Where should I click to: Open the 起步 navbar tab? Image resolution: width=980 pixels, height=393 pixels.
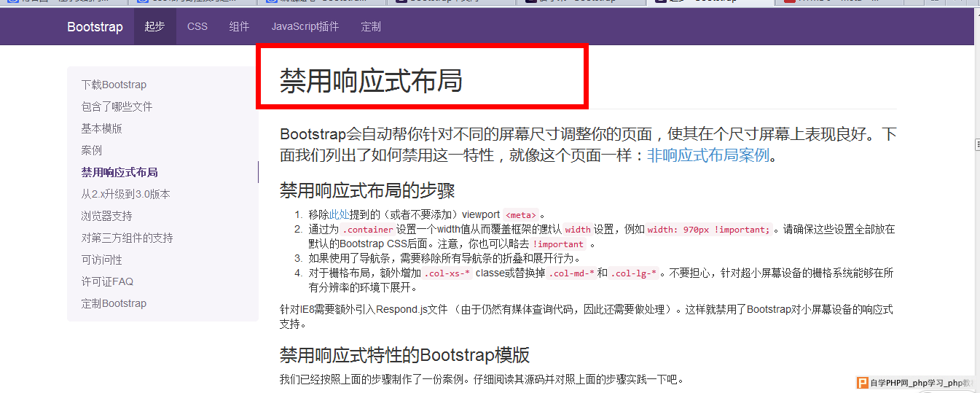154,27
